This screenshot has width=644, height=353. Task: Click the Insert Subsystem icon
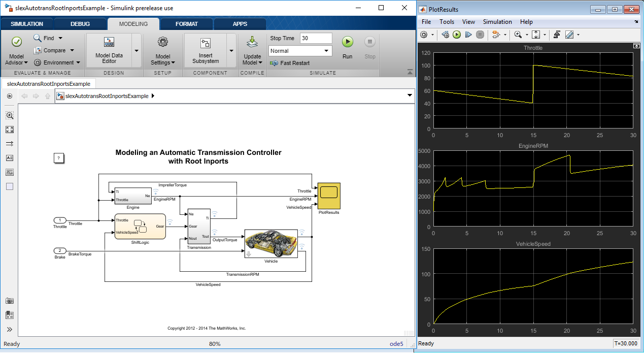[205, 44]
